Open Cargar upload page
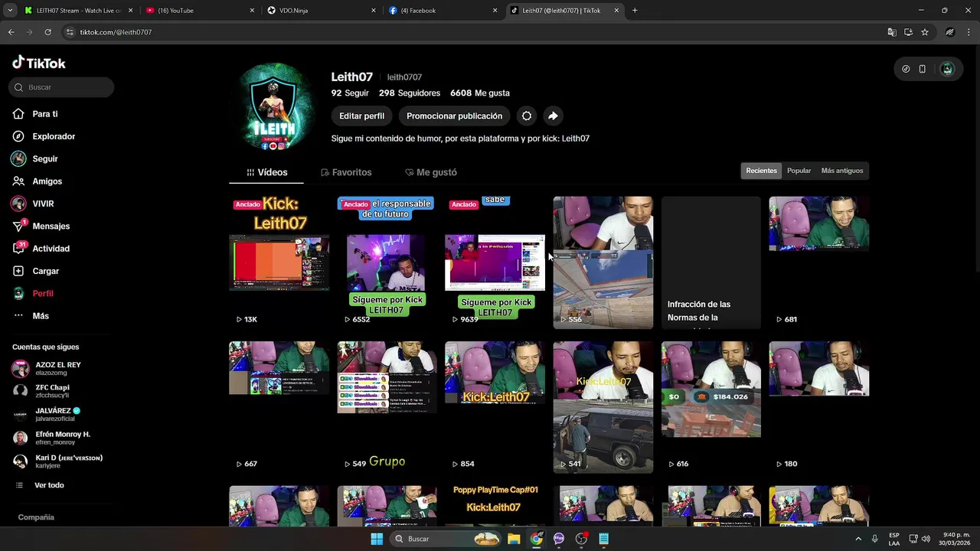 tap(45, 271)
